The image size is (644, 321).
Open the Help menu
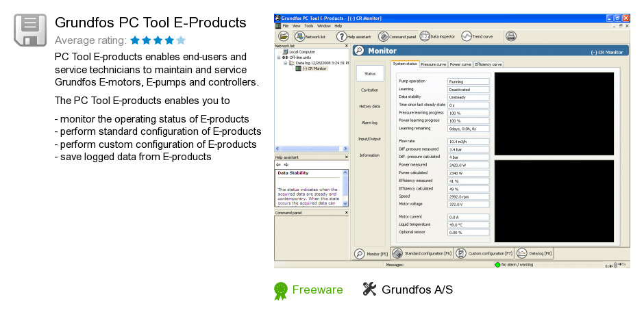338,26
